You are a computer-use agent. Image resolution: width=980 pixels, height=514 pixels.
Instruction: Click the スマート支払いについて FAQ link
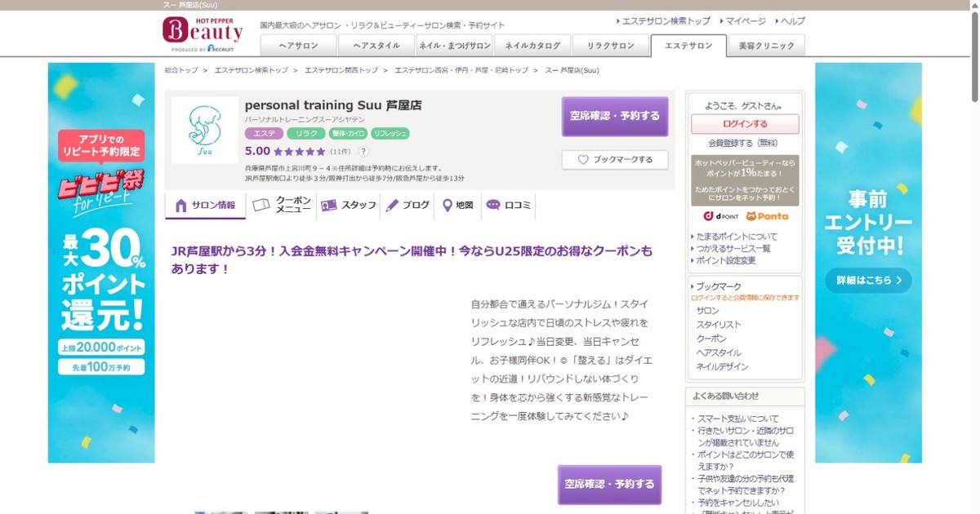pos(737,419)
